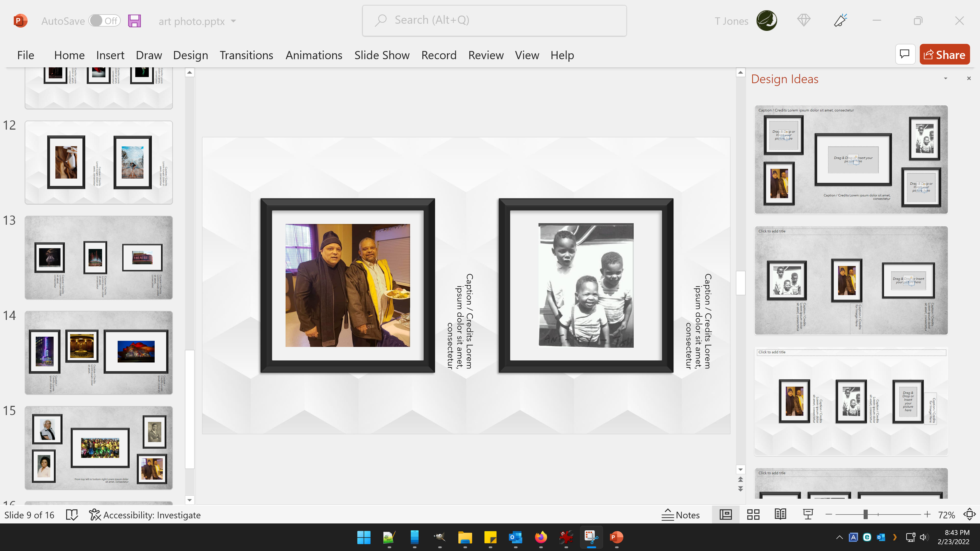Switch to Reading View

(780, 515)
